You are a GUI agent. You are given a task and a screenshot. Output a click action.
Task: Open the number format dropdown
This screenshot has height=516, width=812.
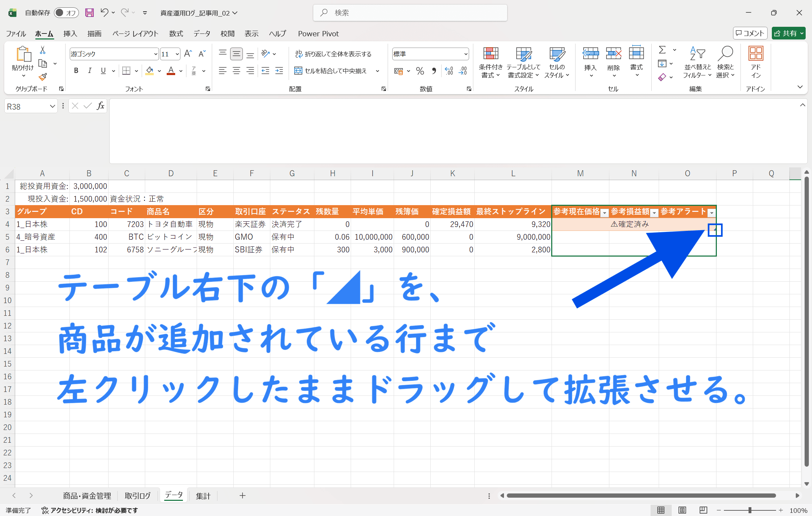click(466, 54)
